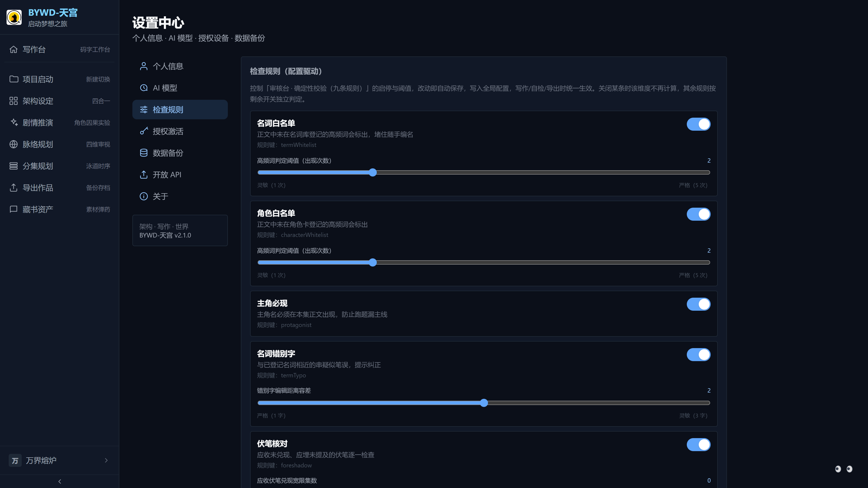The width and height of the screenshot is (868, 488).
Task: Click the info icon beside 关于
Action: tap(143, 196)
